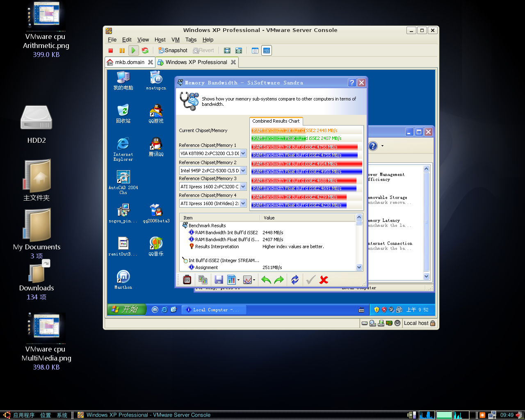Click the red 4954 MB/s Int bandwidth bar
This screenshot has width=525, height=420.
point(307,164)
